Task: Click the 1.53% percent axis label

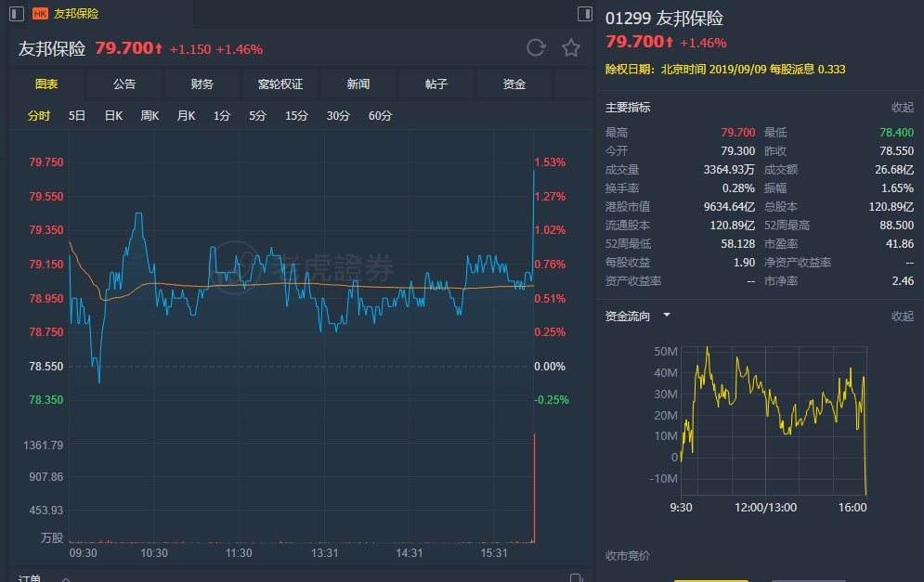Action: pyautogui.click(x=550, y=162)
